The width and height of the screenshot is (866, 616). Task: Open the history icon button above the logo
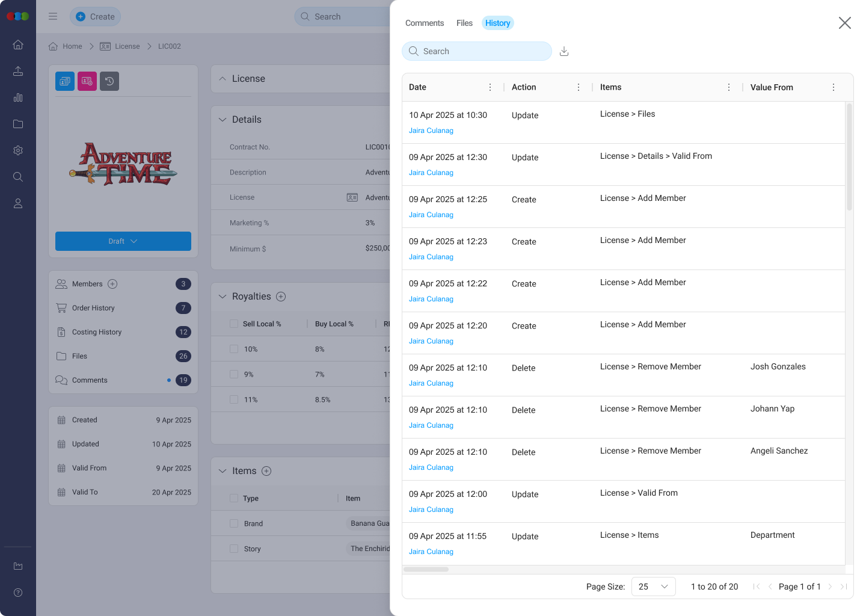[x=109, y=81]
